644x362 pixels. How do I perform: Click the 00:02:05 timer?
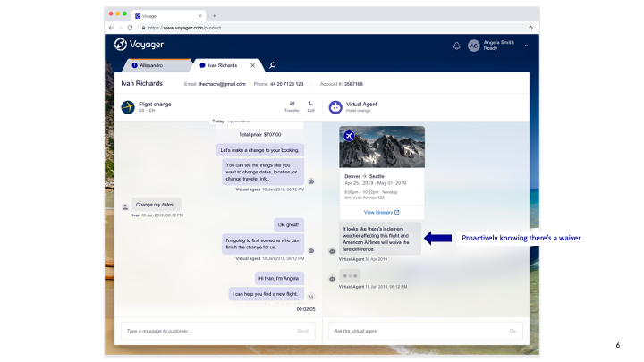coord(306,309)
